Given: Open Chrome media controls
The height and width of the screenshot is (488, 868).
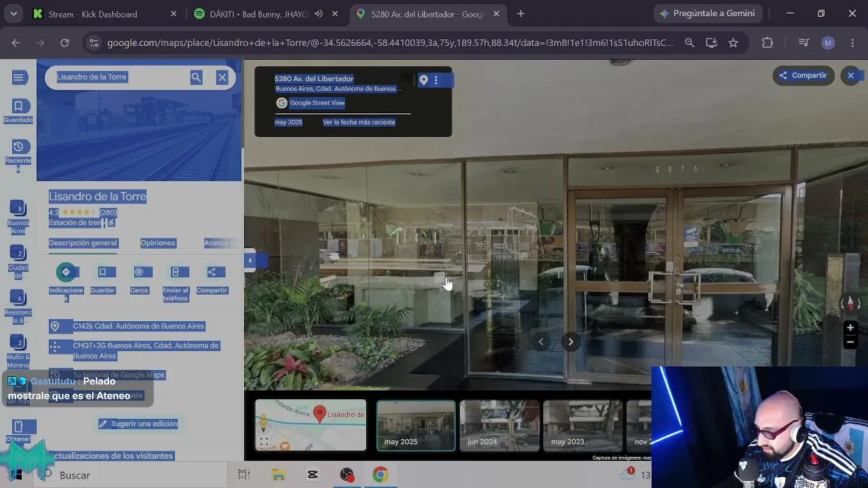Looking at the screenshot, I should tap(804, 43).
